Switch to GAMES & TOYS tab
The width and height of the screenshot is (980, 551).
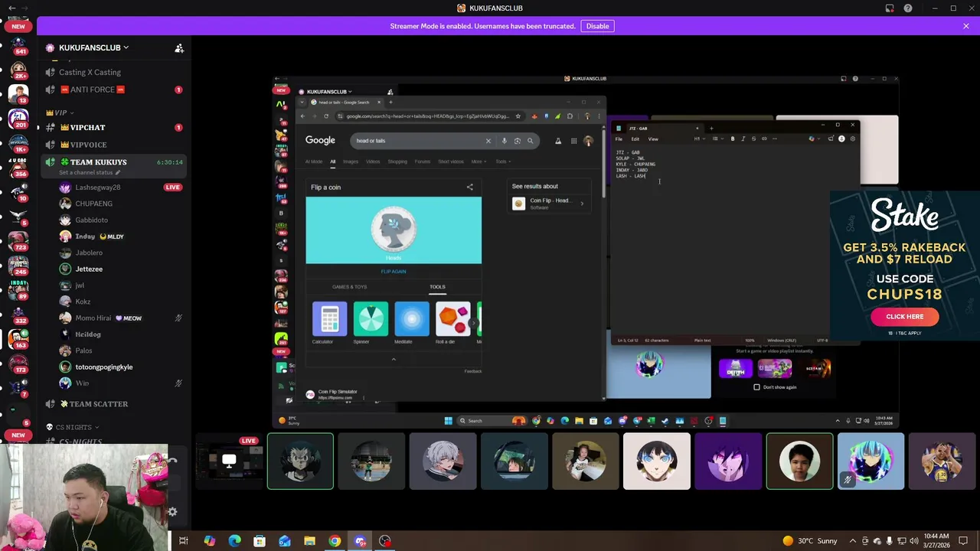click(349, 287)
